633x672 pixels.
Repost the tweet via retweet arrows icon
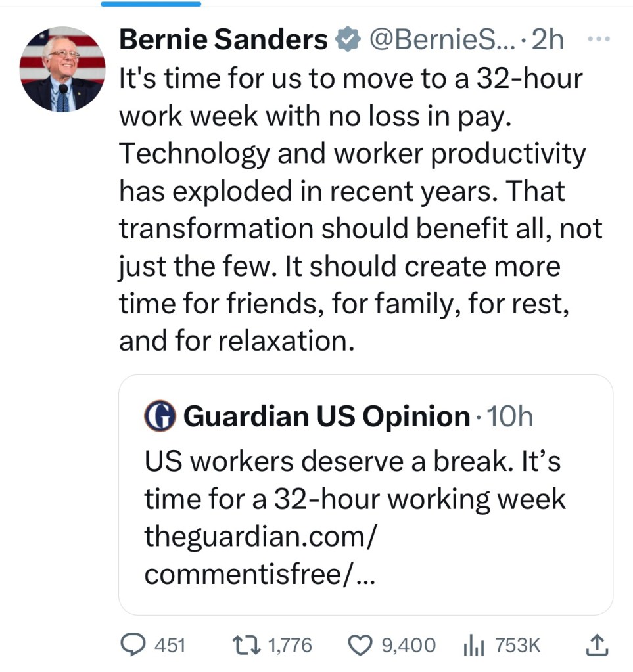click(x=248, y=645)
